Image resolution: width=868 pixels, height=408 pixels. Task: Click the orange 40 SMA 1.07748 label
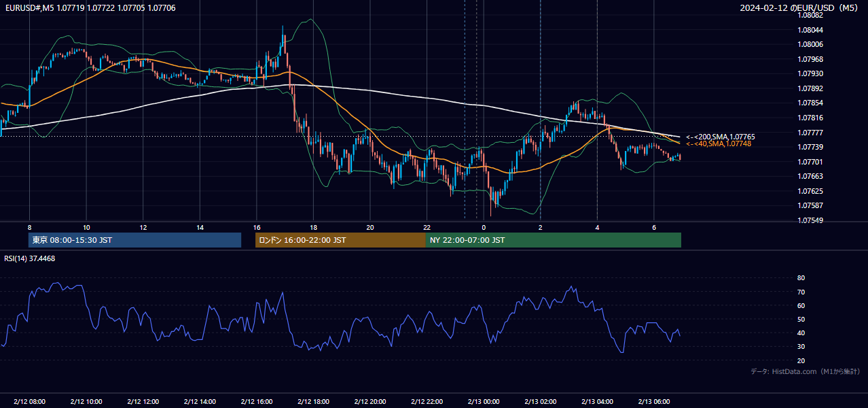click(718, 143)
